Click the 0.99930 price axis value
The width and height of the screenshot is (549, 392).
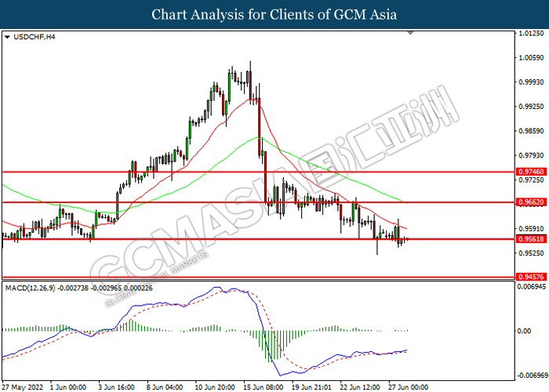point(532,82)
